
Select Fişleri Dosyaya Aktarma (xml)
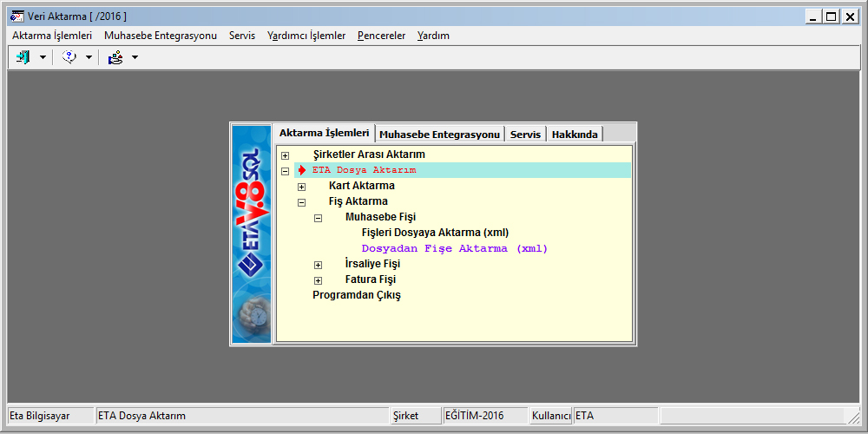(x=435, y=232)
